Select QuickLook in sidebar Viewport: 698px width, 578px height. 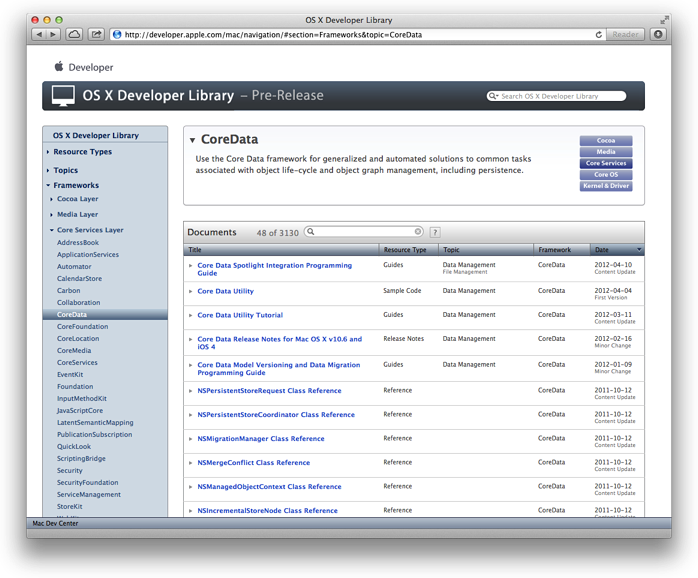(x=74, y=447)
